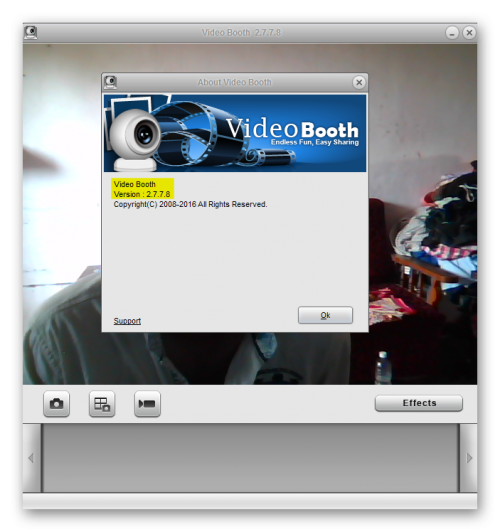
Task: Click the webcam icon in About dialog title bar
Action: pyautogui.click(x=110, y=82)
